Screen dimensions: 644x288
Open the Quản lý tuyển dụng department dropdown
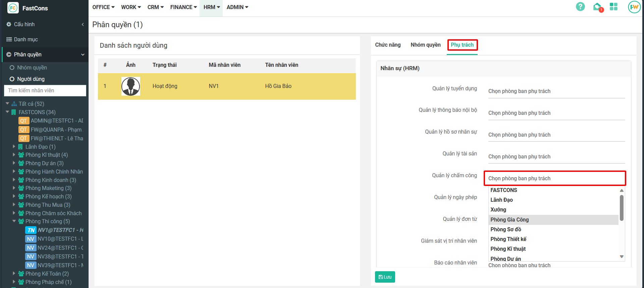point(556,91)
